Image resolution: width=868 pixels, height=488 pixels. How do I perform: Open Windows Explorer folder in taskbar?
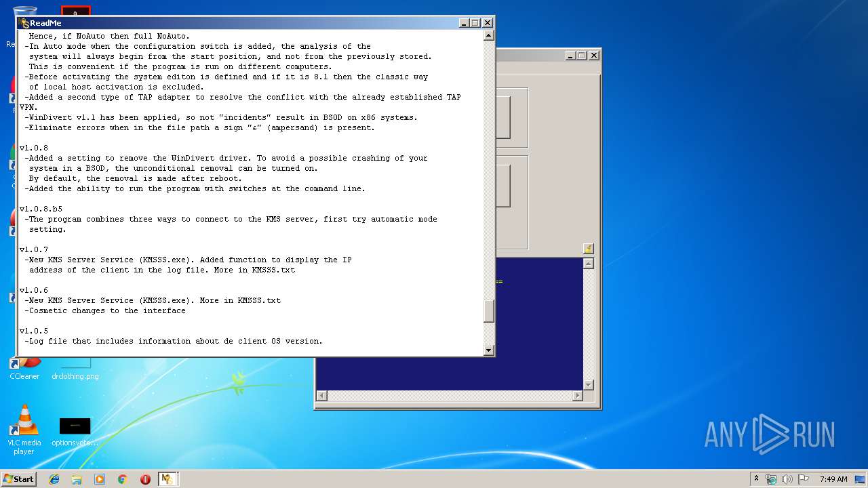point(77,479)
